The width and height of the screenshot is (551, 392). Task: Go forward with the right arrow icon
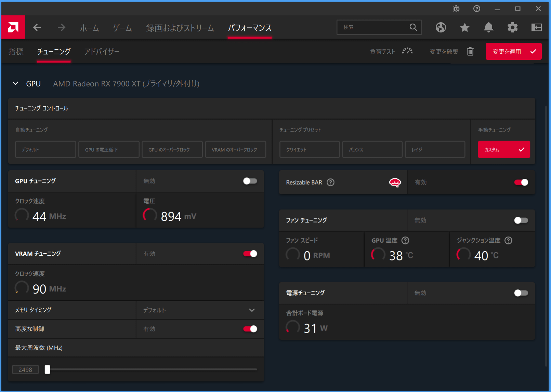(x=62, y=27)
